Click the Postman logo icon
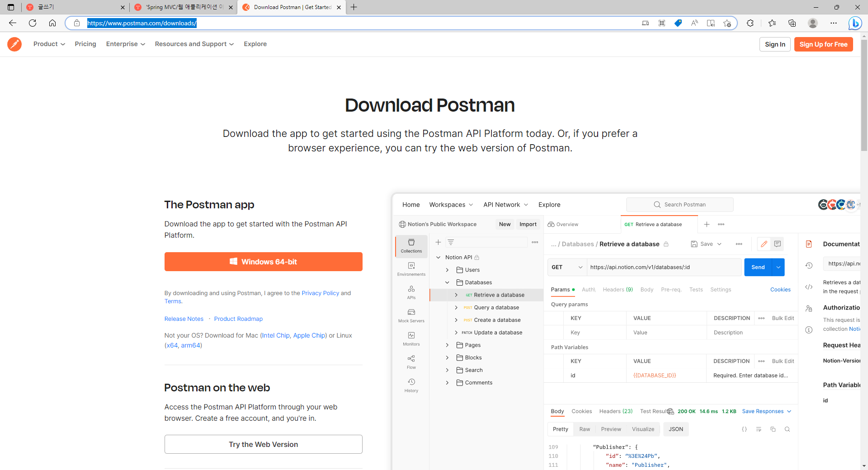868x470 pixels. click(x=14, y=44)
